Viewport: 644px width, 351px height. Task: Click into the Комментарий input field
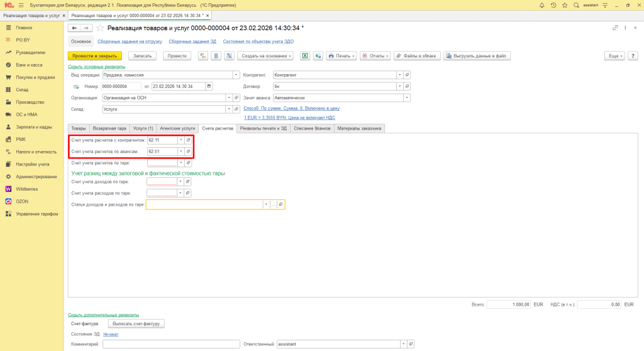coord(171,344)
